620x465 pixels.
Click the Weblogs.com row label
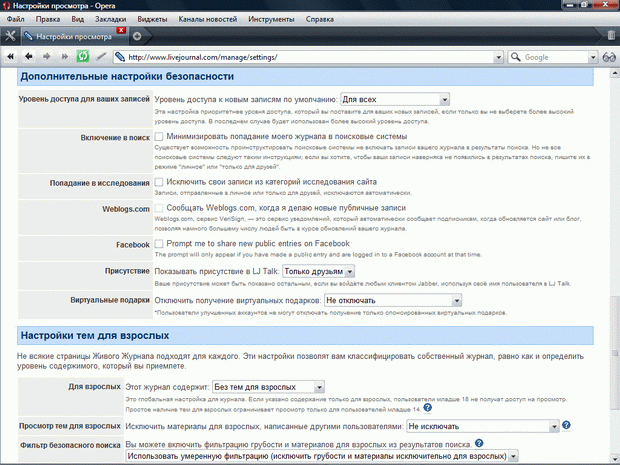126,209
